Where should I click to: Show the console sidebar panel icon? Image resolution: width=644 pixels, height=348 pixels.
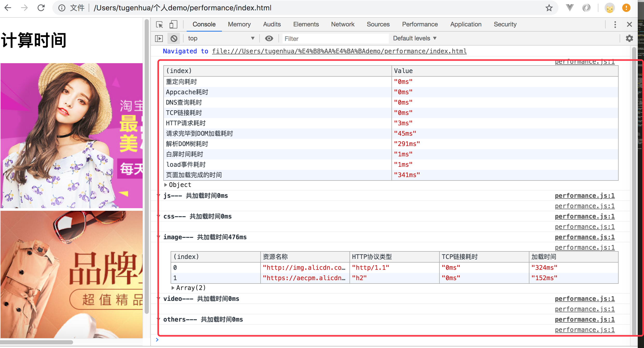coord(159,39)
